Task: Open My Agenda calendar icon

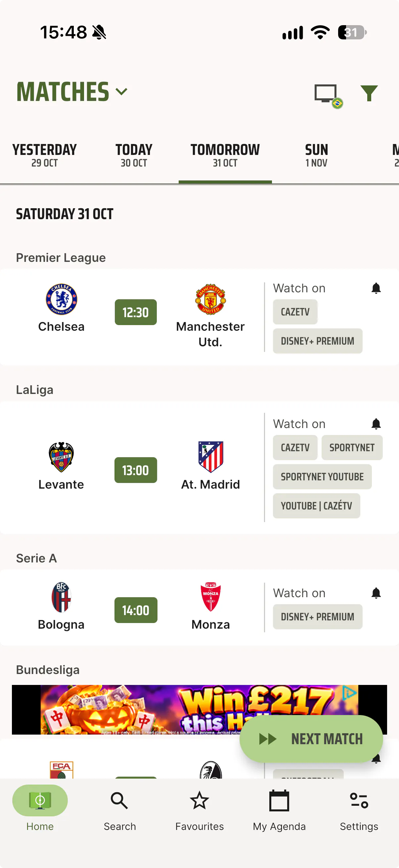Action: (x=279, y=800)
